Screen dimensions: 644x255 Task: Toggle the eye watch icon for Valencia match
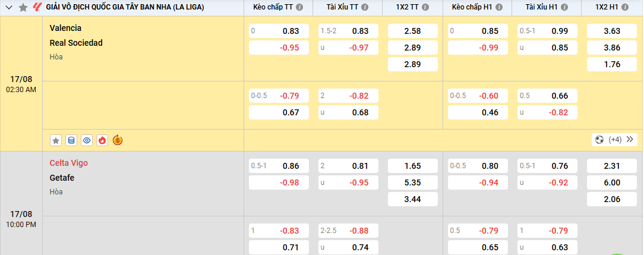pyautogui.click(x=87, y=140)
